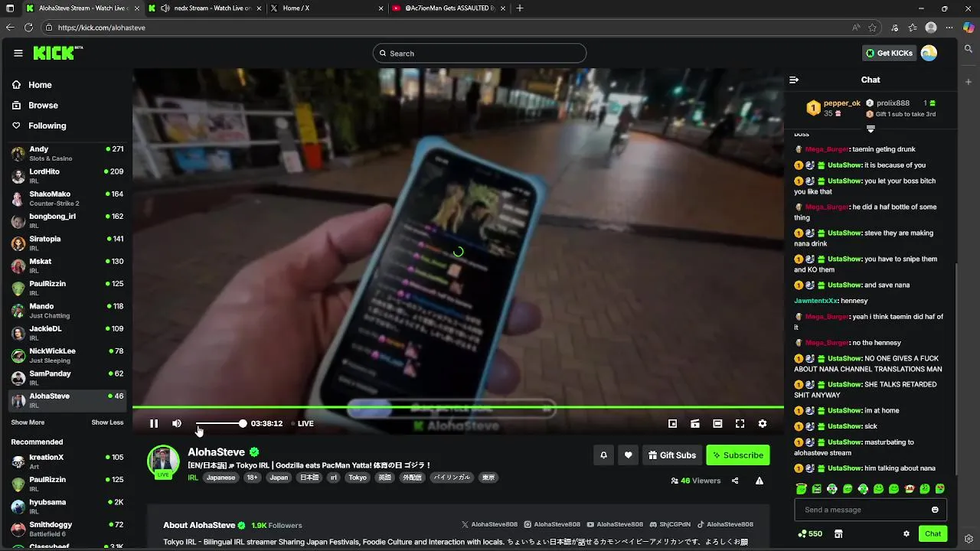The height and width of the screenshot is (551, 980).
Task: Open chat settings gear
Action: (906, 533)
